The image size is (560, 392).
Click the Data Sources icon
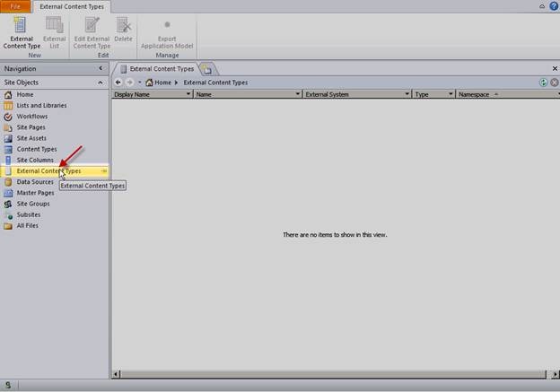(x=8, y=182)
